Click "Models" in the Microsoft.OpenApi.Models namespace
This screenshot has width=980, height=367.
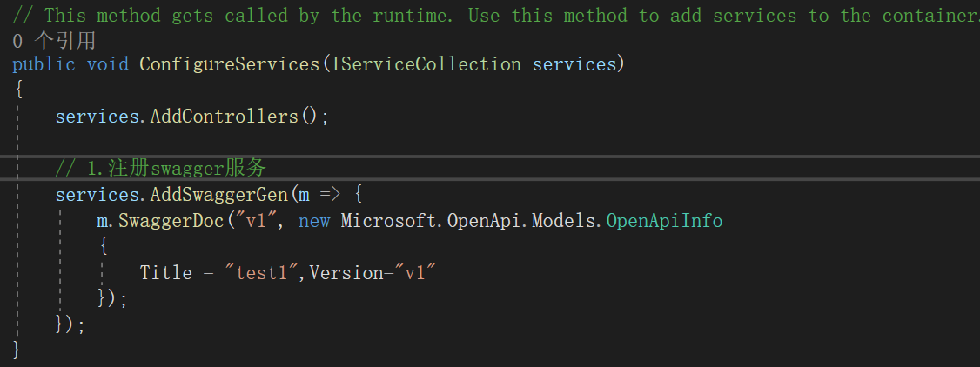point(563,221)
